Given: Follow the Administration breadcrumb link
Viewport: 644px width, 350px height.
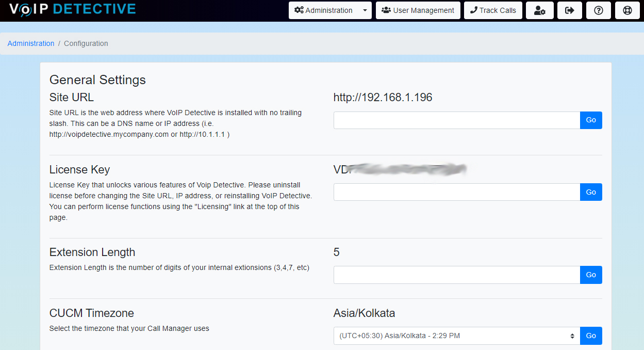Looking at the screenshot, I should coord(31,43).
